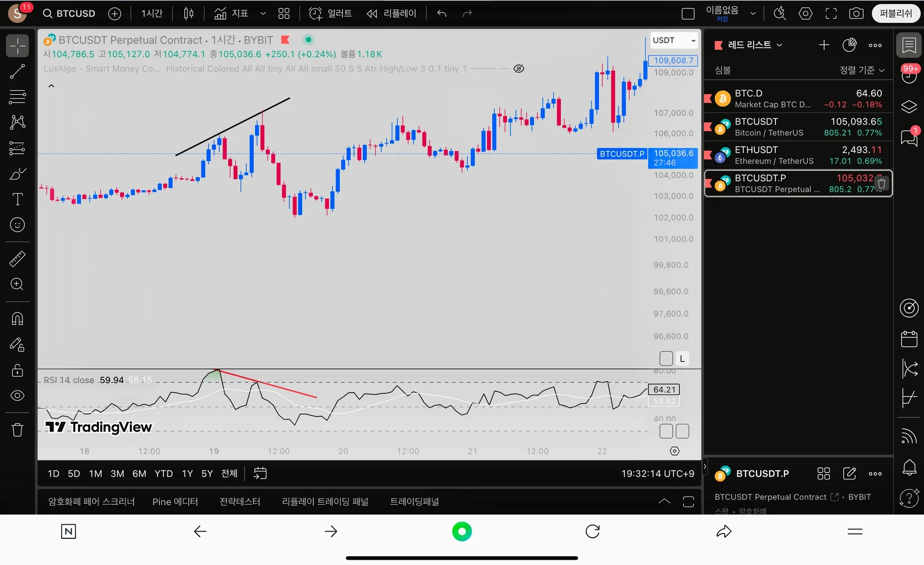Select the trend line drawing tool
Viewport: 924px width, 565px height.
click(17, 72)
